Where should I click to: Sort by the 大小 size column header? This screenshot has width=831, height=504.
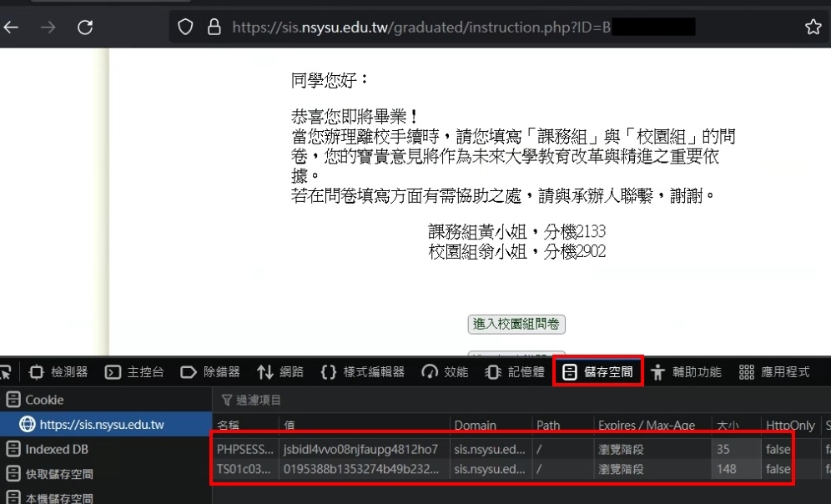[728, 425]
